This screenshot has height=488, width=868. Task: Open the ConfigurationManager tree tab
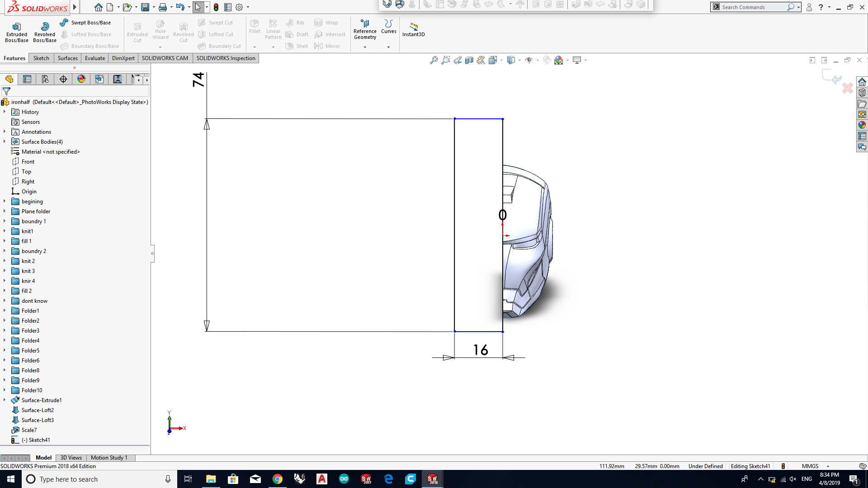tap(45, 80)
